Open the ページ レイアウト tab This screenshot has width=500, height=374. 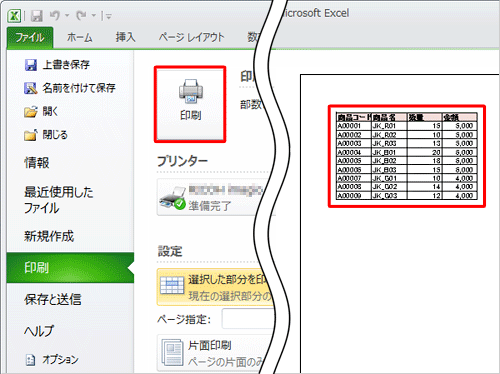[x=191, y=37]
